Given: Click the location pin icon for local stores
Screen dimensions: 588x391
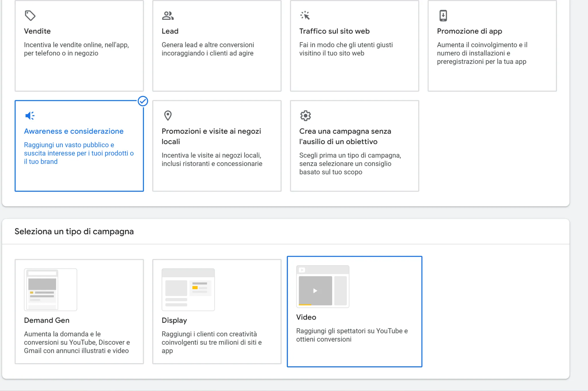Looking at the screenshot, I should [x=168, y=116].
